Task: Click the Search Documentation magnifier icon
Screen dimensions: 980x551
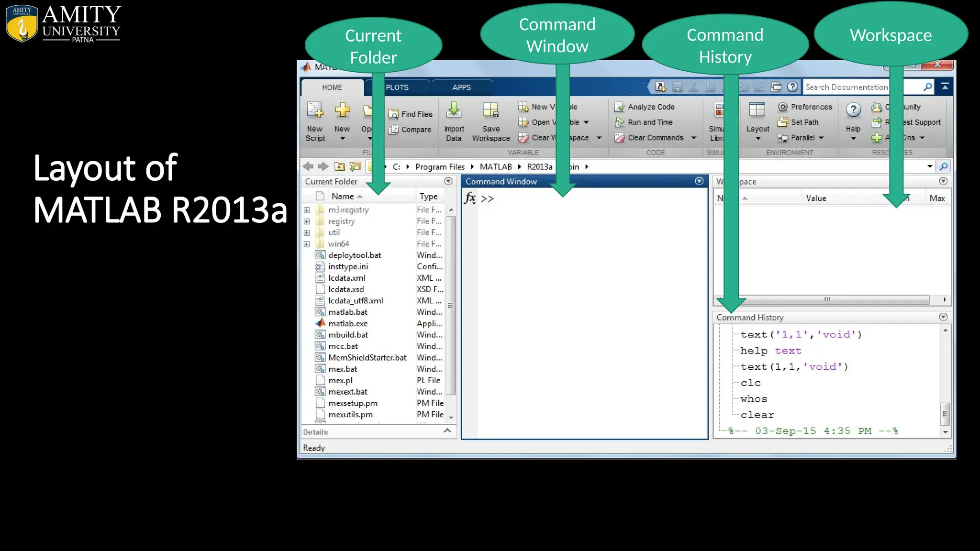Action: point(928,87)
